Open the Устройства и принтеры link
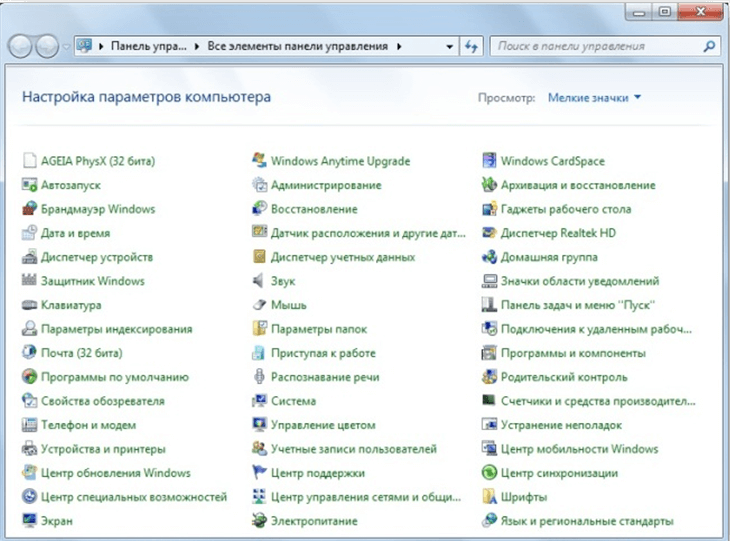 click(103, 449)
